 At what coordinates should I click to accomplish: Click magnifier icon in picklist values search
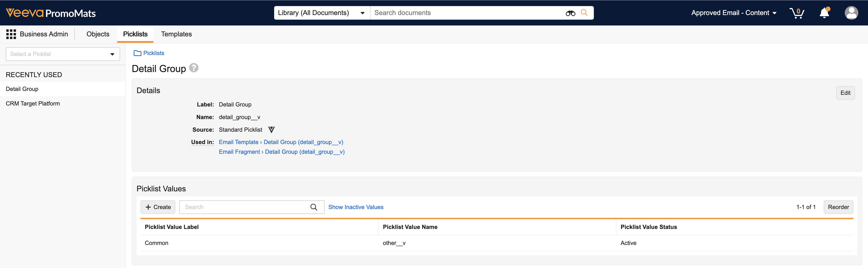coord(313,207)
